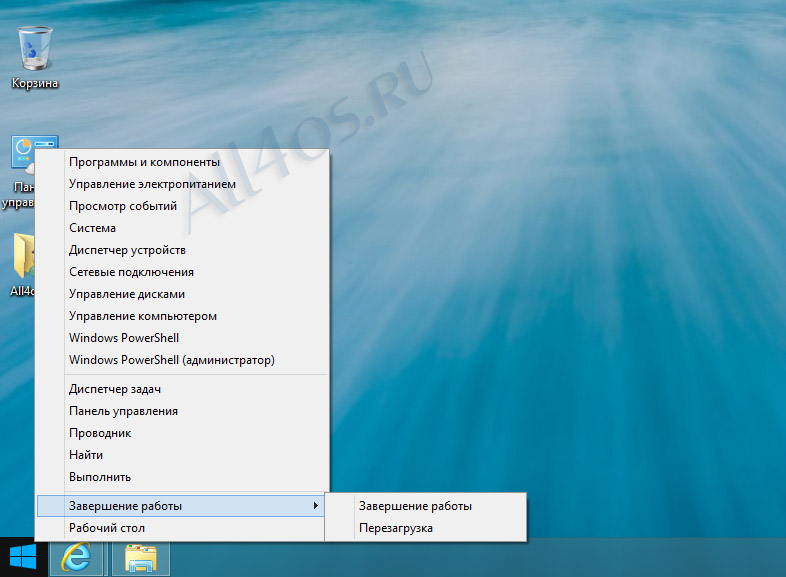Choose Рабочий стол at the menu bottom
The image size is (786, 577).
(x=180, y=528)
